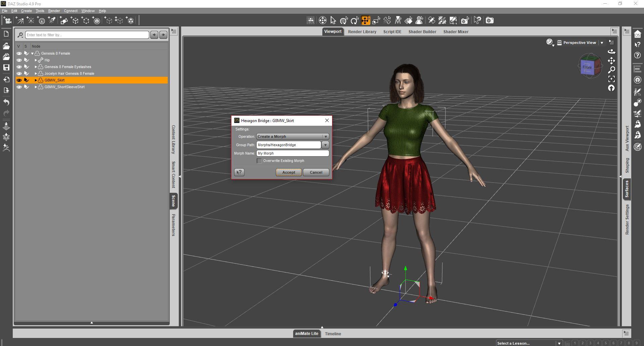
Task: Toggle visibility of G8MW_ShortSleeveShirt
Action: pyautogui.click(x=19, y=87)
